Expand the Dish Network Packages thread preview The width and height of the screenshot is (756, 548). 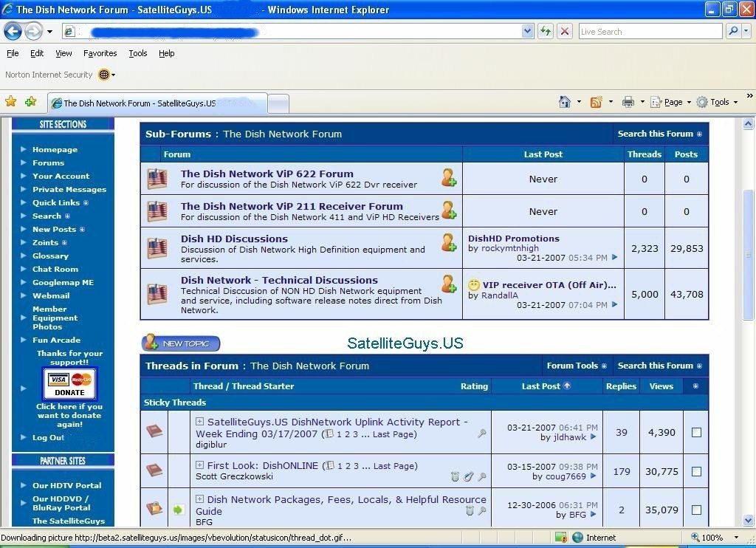click(x=199, y=499)
